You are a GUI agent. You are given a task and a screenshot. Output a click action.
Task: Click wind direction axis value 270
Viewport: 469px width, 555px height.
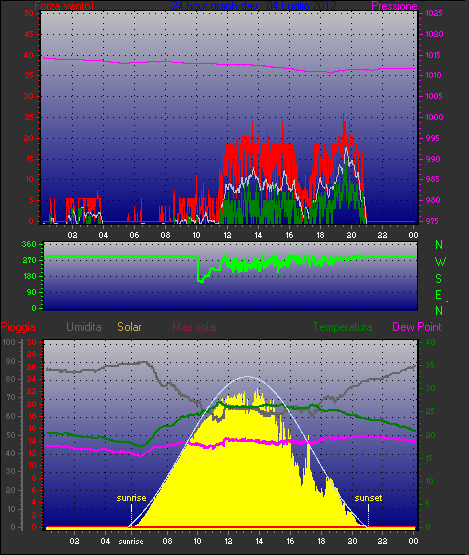29,261
